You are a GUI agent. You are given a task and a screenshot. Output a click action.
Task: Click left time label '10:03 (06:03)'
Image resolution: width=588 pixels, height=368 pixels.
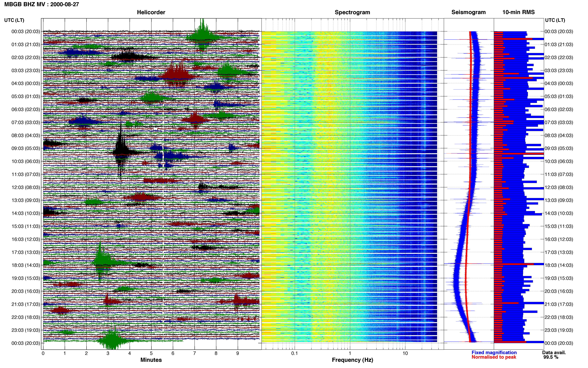point(26,161)
